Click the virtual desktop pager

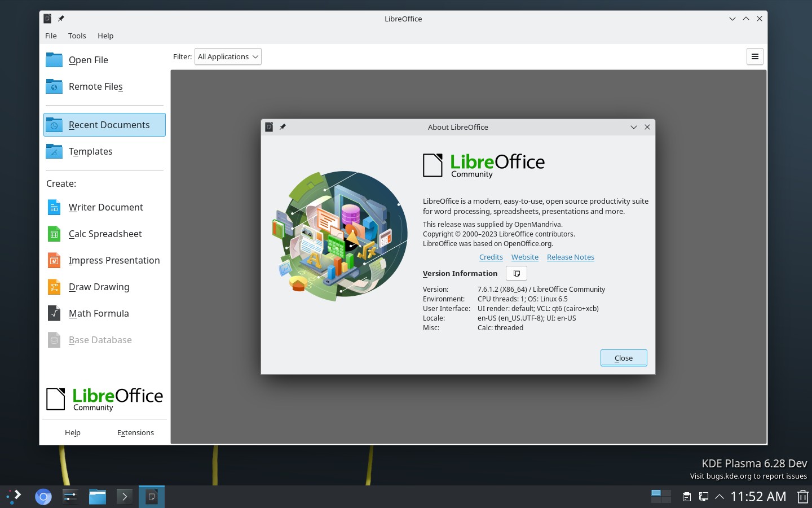coord(661,497)
